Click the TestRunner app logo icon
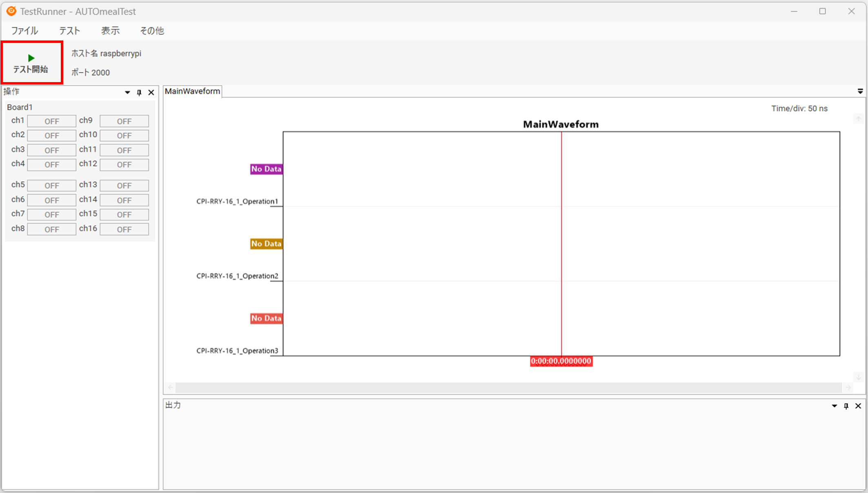The width and height of the screenshot is (868, 493). click(11, 11)
